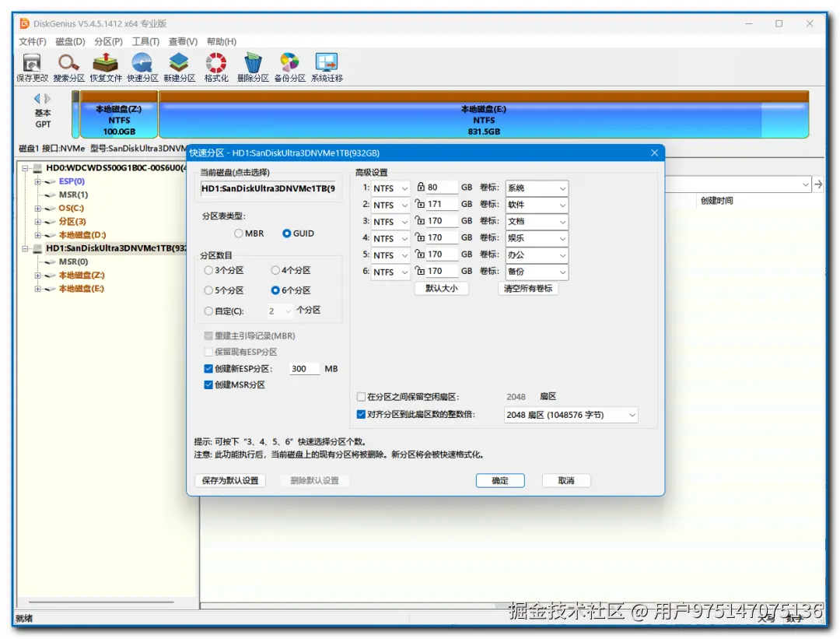
Task: Open the Partition (分区) menu
Action: [108, 42]
